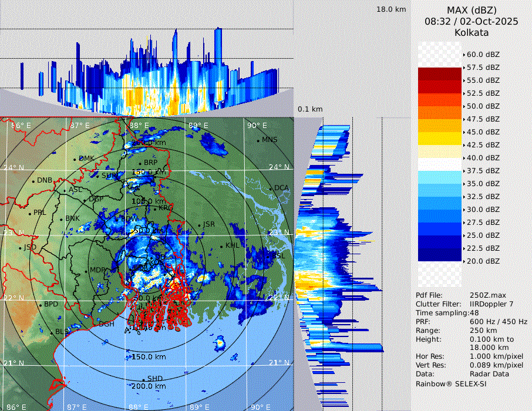Click the Kolkata radar name heading

coord(472,32)
